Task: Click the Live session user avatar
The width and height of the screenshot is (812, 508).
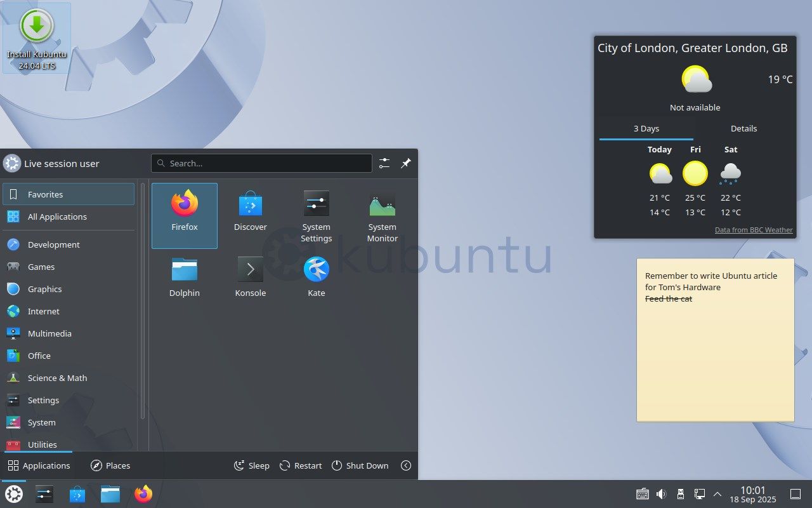Action: pyautogui.click(x=12, y=163)
